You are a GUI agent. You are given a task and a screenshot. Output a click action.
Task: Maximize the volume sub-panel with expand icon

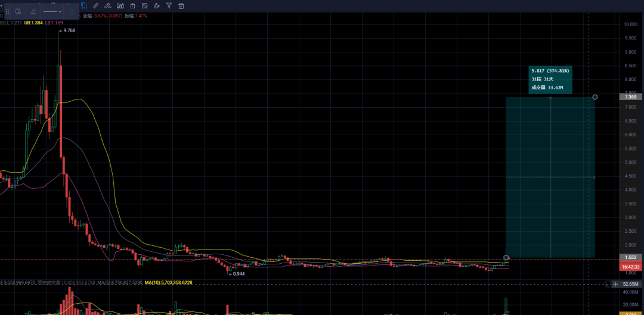(609, 284)
